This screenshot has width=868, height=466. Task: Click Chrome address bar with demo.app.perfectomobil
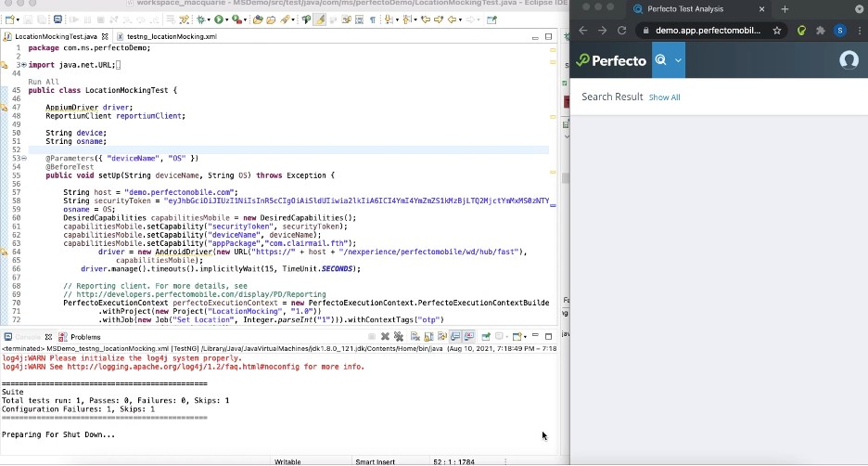tap(712, 31)
